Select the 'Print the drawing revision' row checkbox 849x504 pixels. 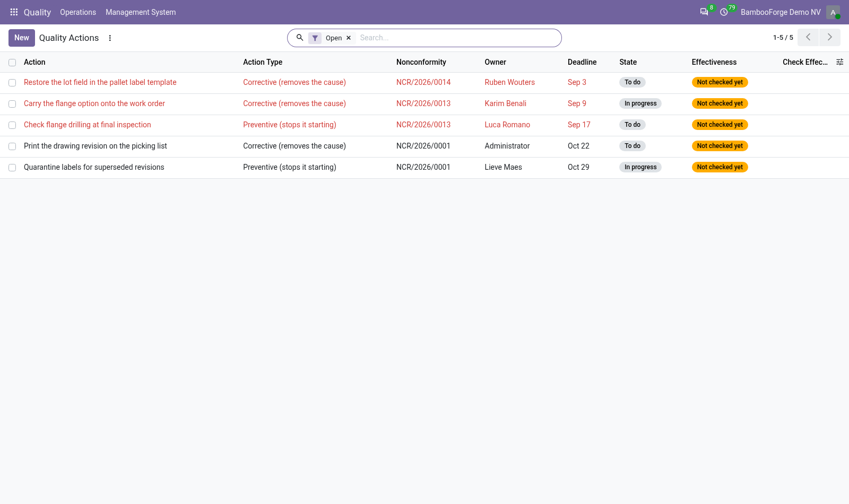(x=12, y=146)
